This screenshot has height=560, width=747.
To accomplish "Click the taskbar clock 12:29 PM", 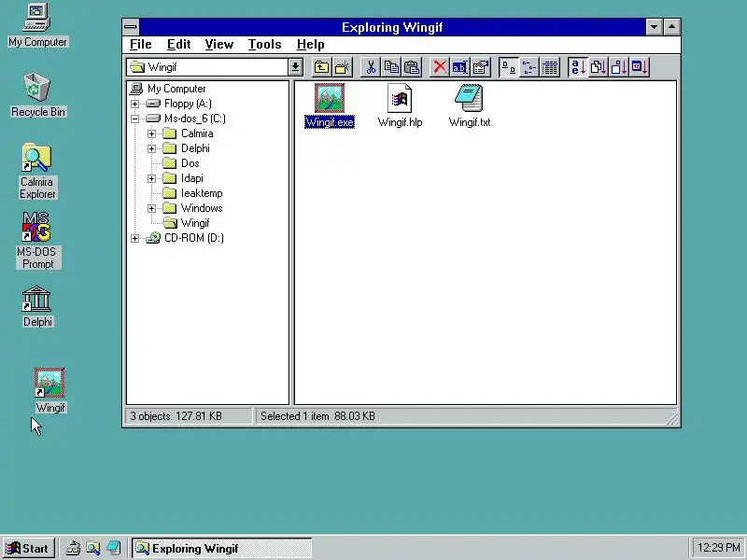I will pos(718,548).
